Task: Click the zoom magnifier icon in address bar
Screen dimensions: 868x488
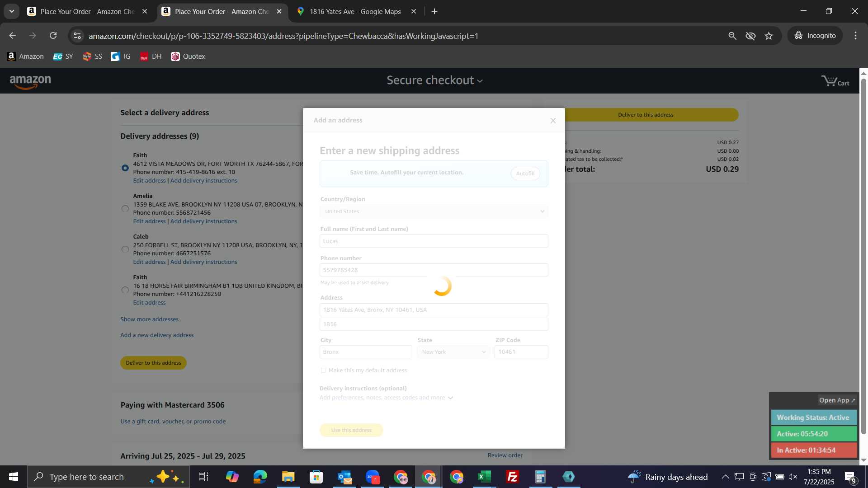Action: (x=732, y=36)
